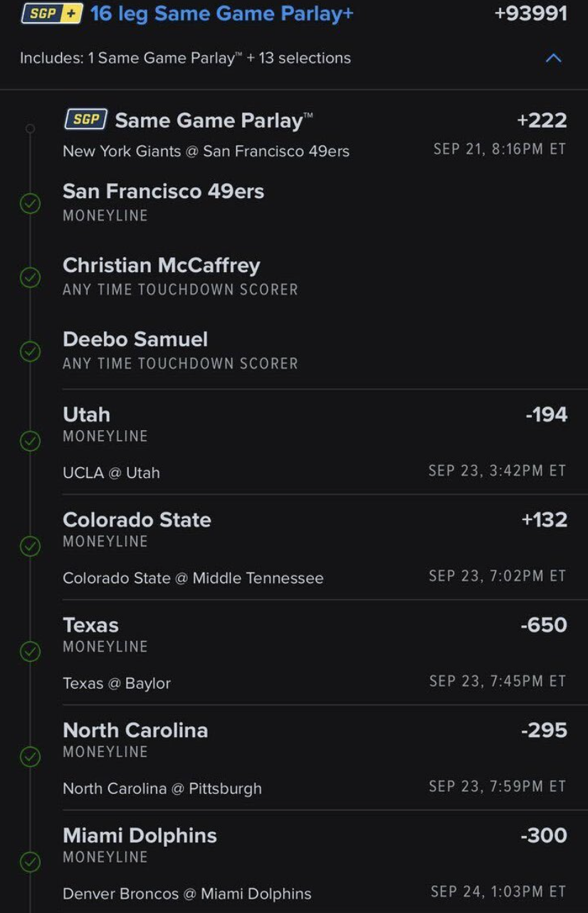Screen dimensions: 588x913
Task: Click the green checkmark beside San Francisco 49ers
Action: click(30, 204)
